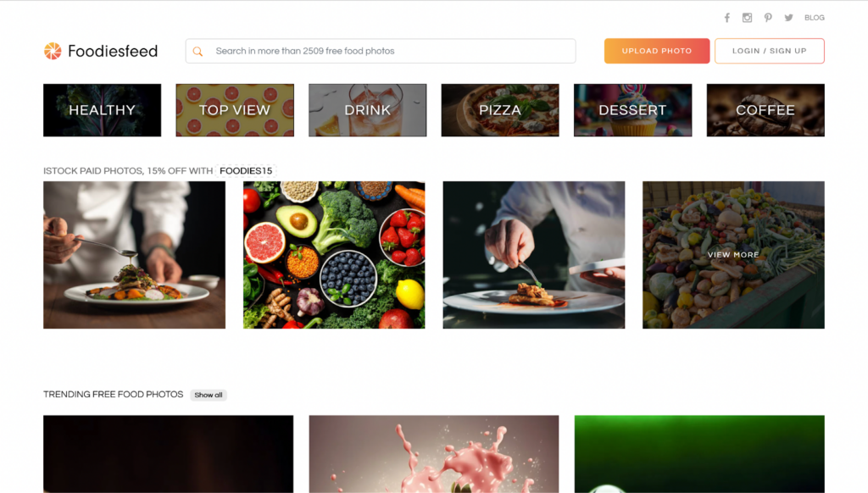The width and height of the screenshot is (868, 493).
Task: Open the Blog link
Action: coord(815,18)
